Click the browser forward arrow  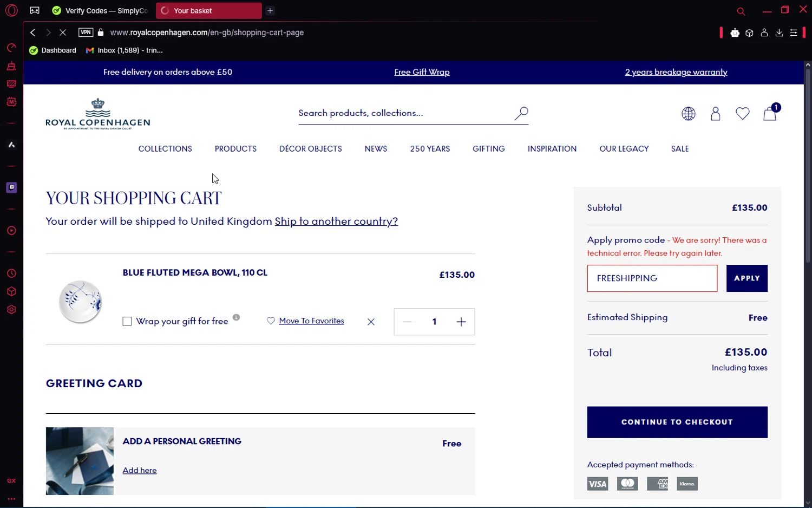coord(48,32)
